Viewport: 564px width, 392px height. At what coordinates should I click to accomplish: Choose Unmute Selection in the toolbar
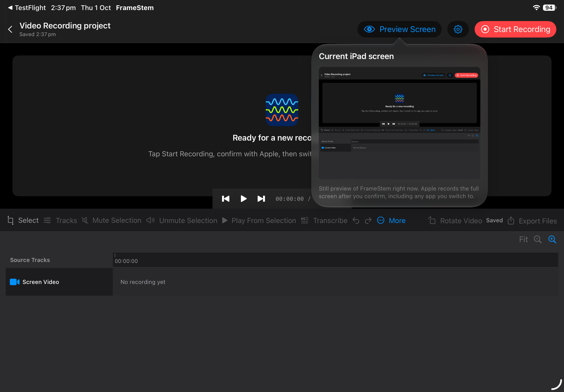(182, 220)
